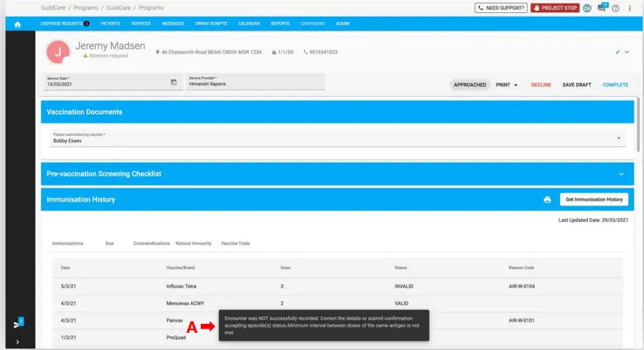
Task: Click the last Programs breadcrumb
Action: (x=151, y=8)
